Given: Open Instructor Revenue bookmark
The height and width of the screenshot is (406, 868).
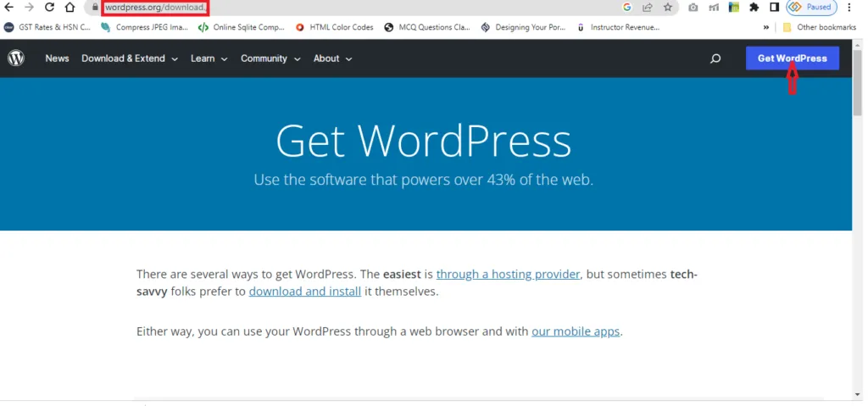Looking at the screenshot, I should [x=618, y=27].
